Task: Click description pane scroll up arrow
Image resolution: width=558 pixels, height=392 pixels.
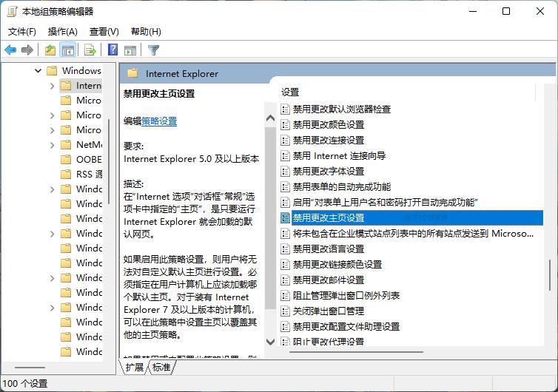Action: [270, 118]
